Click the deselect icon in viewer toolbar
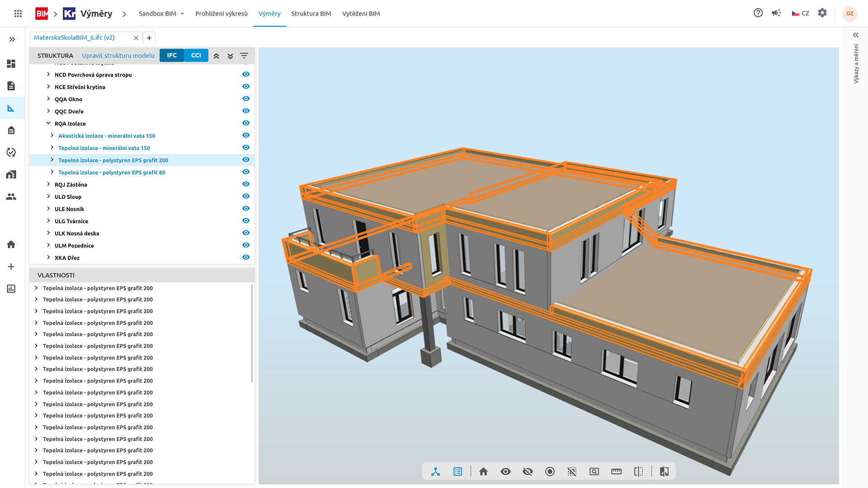This screenshot has width=868, height=488. coord(572,472)
